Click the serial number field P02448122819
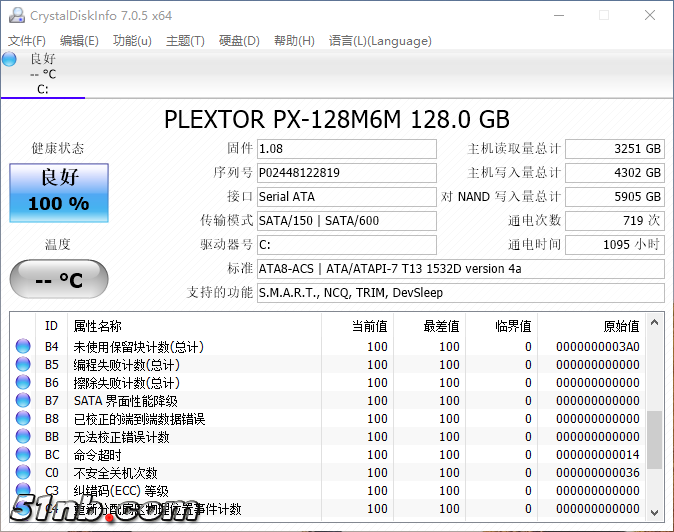This screenshot has width=674, height=532. coord(346,173)
